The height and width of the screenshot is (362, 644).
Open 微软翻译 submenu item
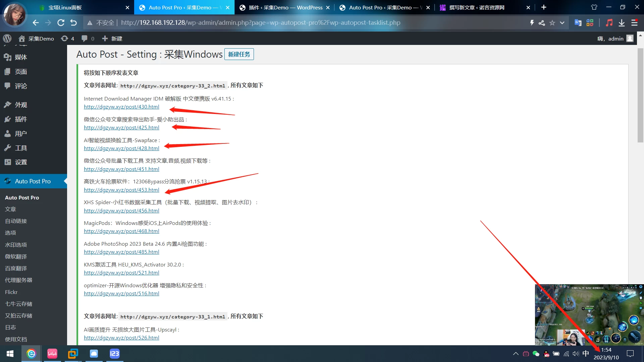tap(16, 256)
